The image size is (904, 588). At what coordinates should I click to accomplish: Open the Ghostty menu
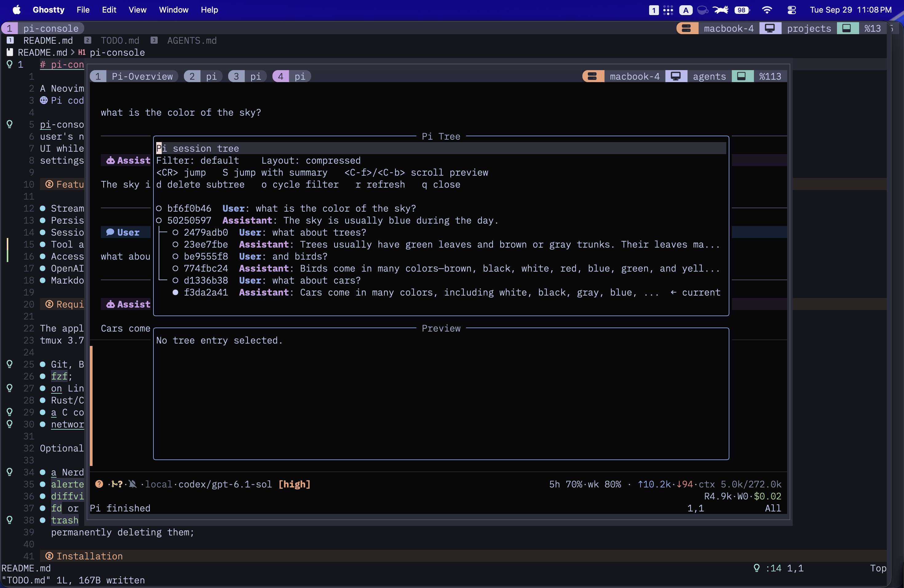click(x=49, y=10)
